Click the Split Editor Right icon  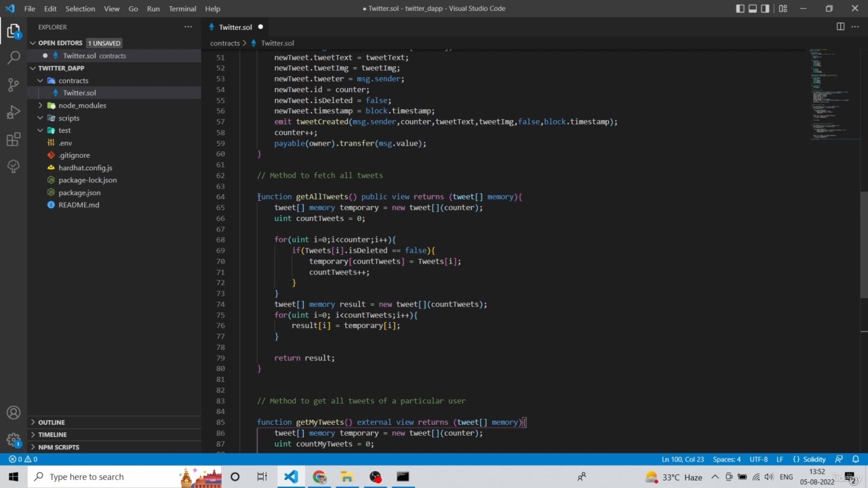click(840, 26)
